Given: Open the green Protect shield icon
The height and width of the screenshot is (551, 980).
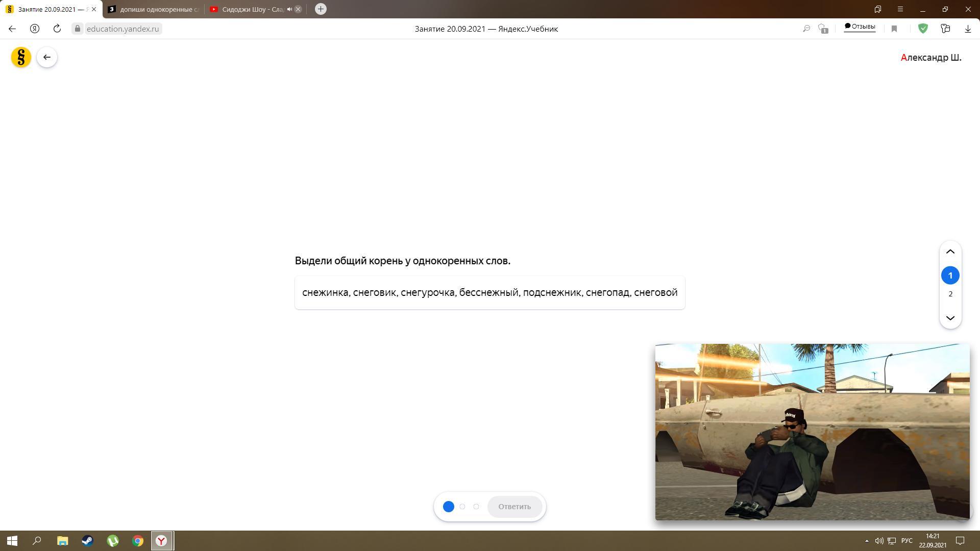Looking at the screenshot, I should pyautogui.click(x=923, y=29).
